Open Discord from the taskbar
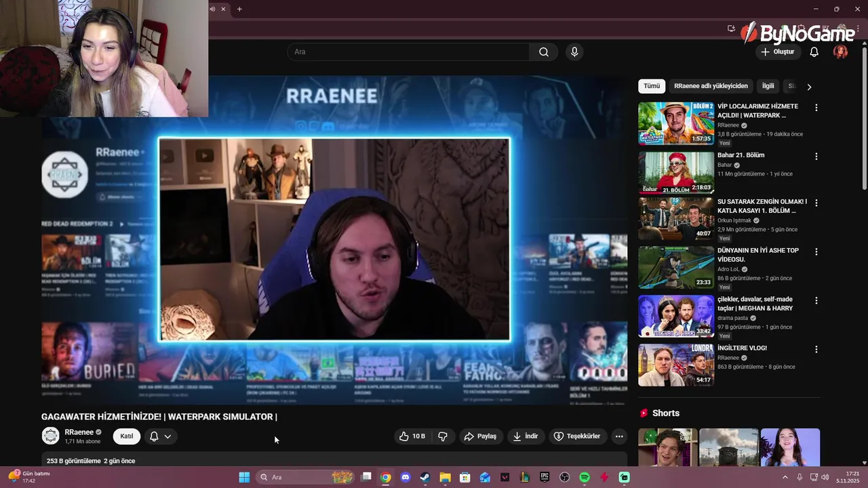The height and width of the screenshot is (488, 868). 406,477
